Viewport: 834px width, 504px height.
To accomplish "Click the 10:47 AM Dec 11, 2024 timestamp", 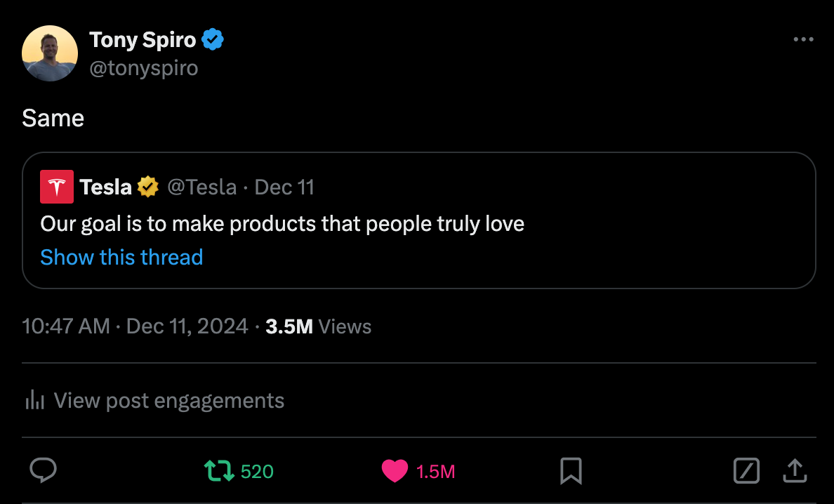I will (x=135, y=326).
